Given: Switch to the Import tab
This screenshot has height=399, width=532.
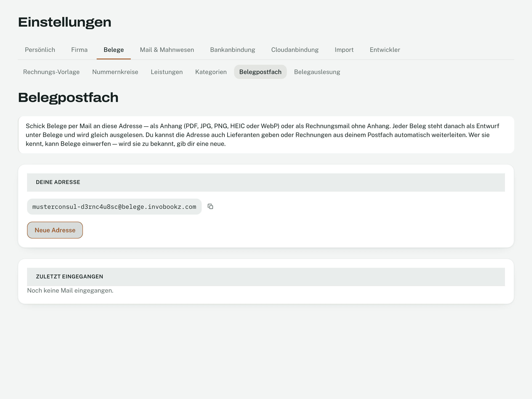Looking at the screenshot, I should [344, 50].
